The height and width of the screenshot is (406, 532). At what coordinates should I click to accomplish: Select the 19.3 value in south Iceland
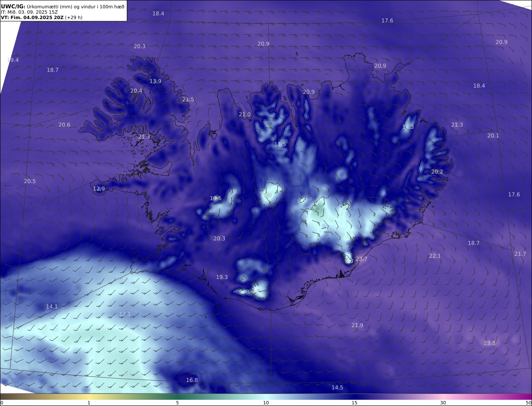[x=222, y=277]
